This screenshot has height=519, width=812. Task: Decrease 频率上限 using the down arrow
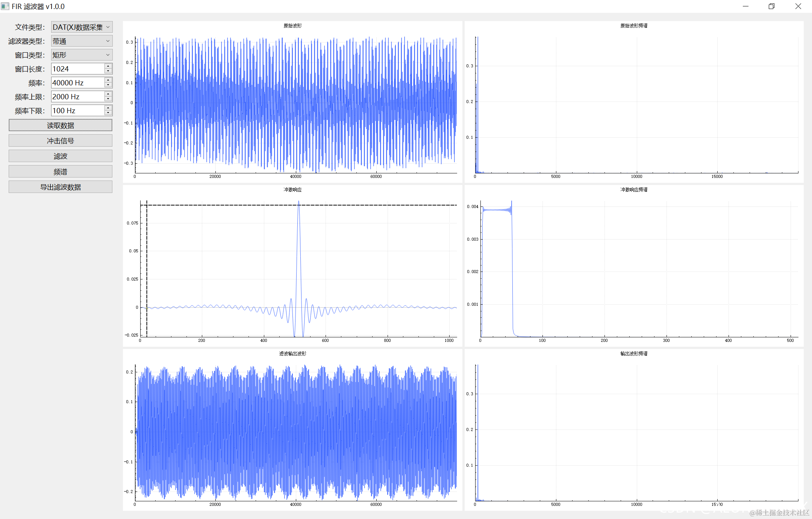108,99
